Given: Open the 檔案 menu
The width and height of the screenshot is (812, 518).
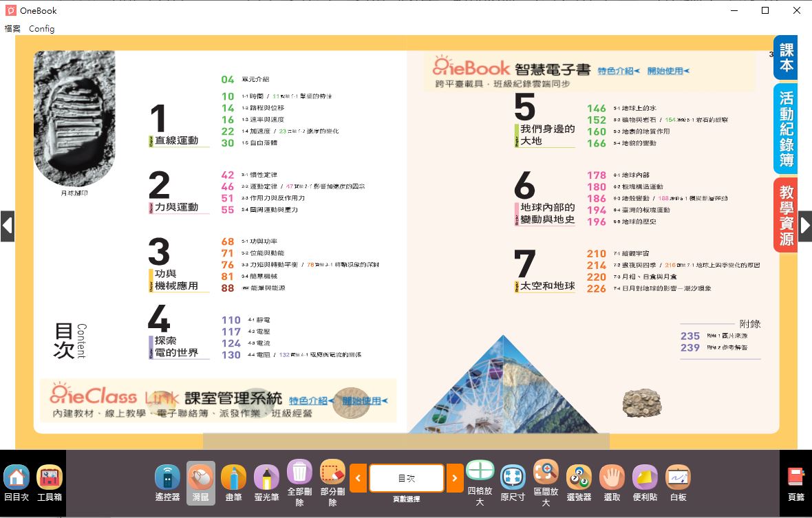Looking at the screenshot, I should pos(12,28).
